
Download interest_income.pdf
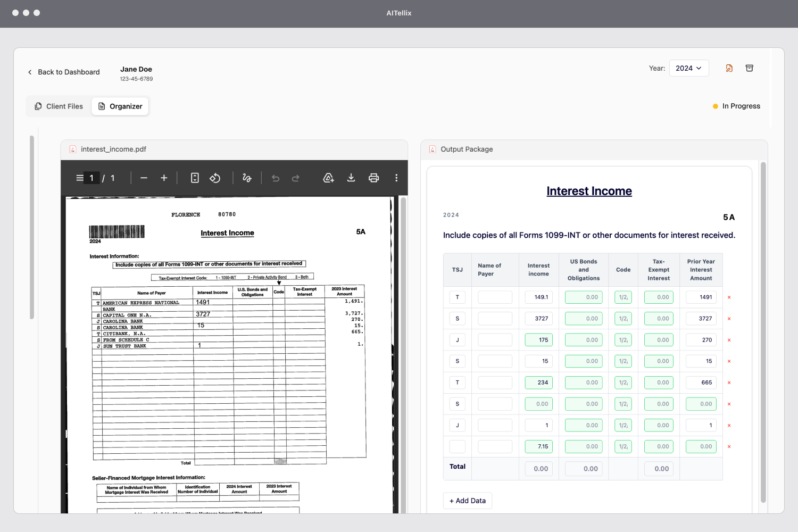point(351,178)
